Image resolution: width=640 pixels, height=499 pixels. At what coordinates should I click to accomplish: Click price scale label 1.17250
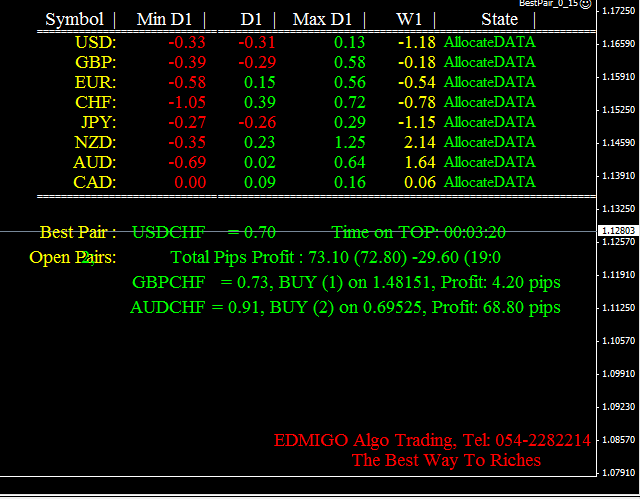[619, 11]
